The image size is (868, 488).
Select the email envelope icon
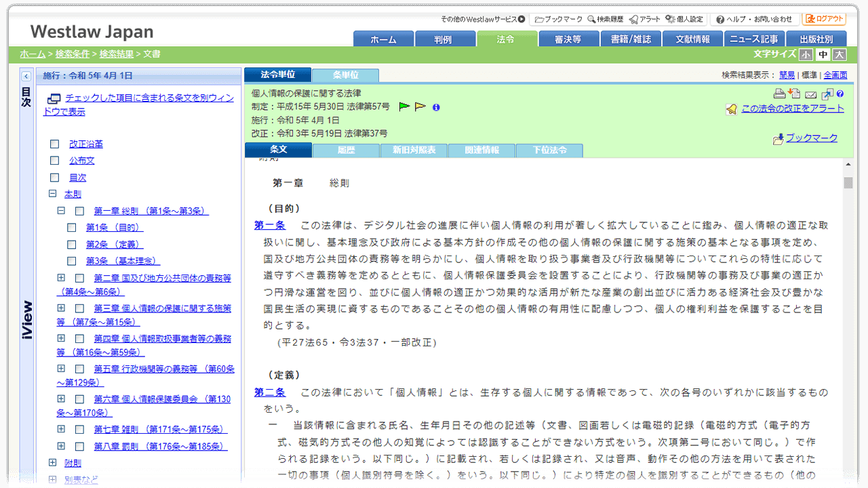(x=810, y=93)
